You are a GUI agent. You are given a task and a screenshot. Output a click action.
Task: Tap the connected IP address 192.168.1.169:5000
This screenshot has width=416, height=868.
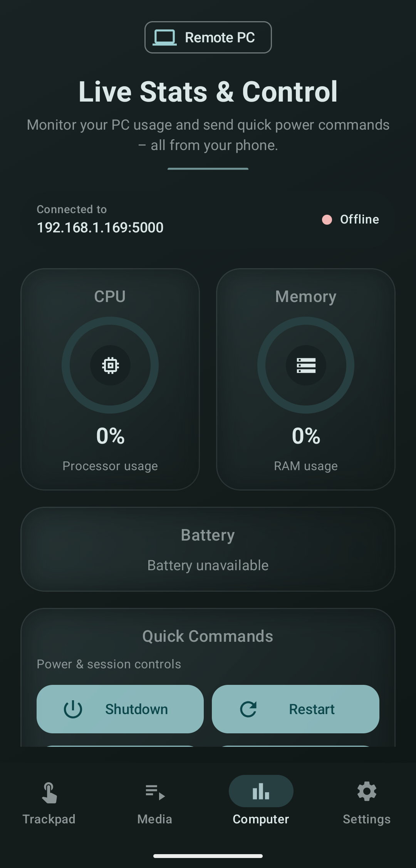click(x=100, y=227)
